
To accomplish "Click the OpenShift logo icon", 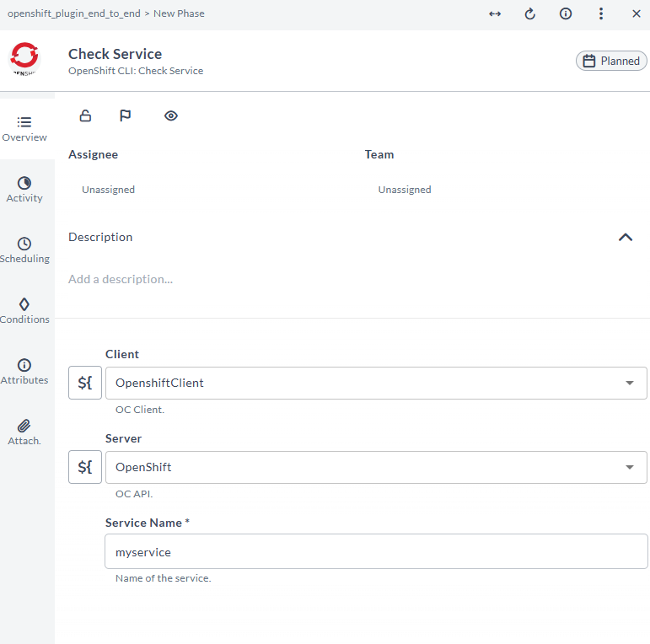I will (x=24, y=59).
